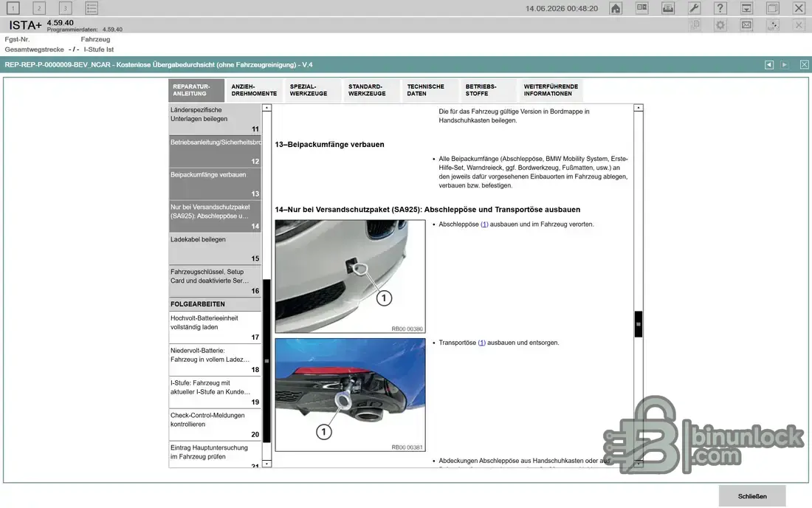Select step 12 Betriebsanleitung/Sicherheitsbroschüre
This screenshot has height=508, width=812.
coord(215,151)
